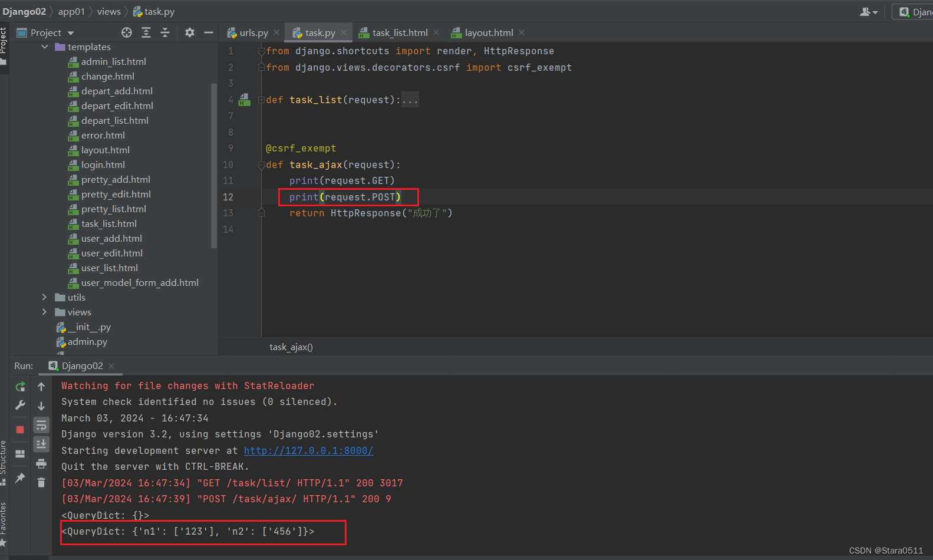The image size is (933, 560).
Task: Select __init__.py in project tree
Action: (x=83, y=327)
